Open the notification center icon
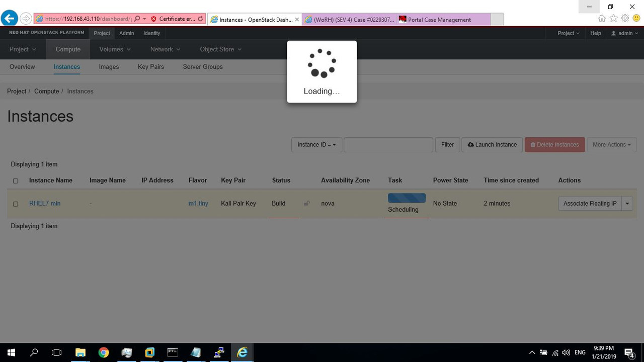 pos(629,352)
